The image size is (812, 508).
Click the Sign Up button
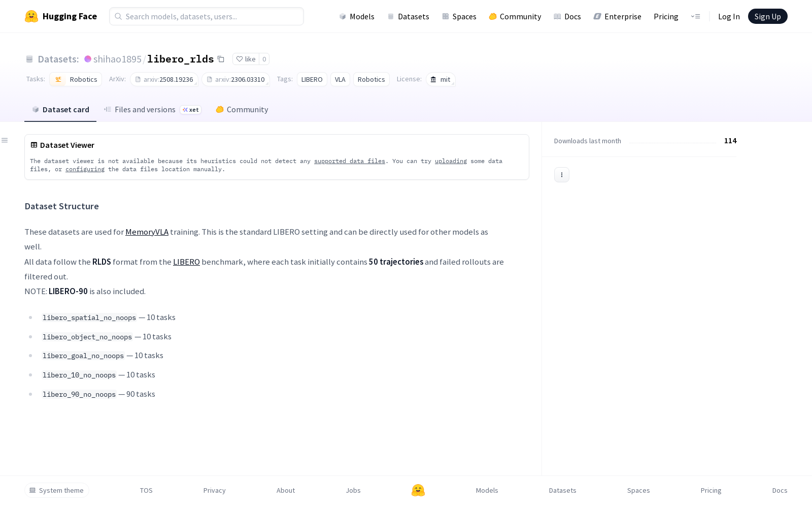coord(768,16)
